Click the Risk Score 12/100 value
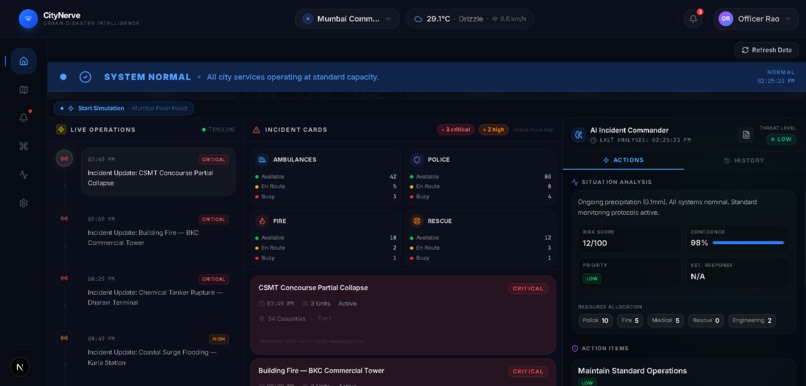806x386 pixels. pos(595,243)
